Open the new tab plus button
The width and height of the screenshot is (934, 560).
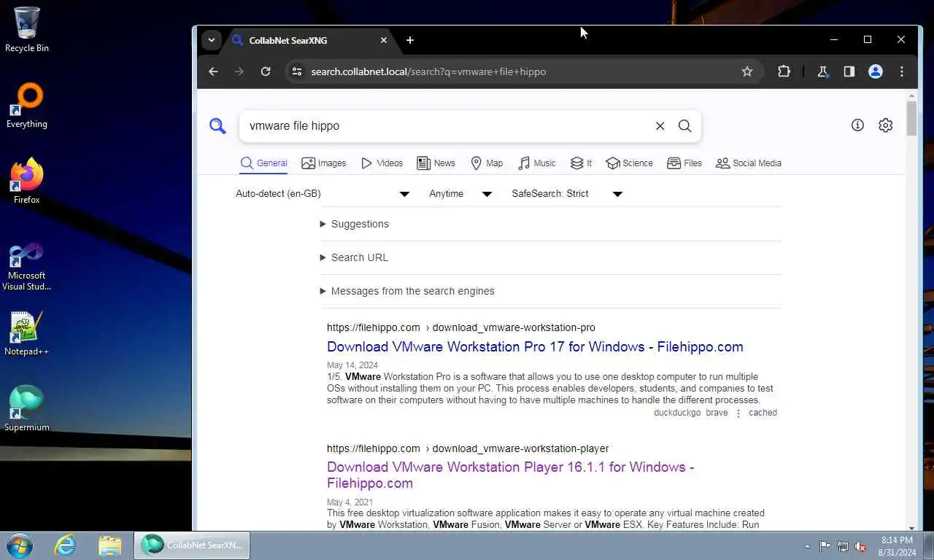tap(410, 40)
